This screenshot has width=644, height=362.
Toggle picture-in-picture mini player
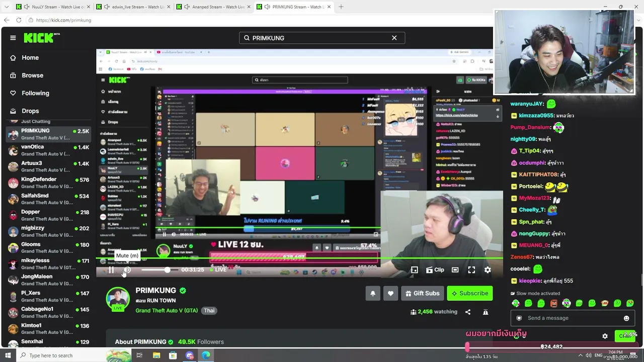click(415, 270)
